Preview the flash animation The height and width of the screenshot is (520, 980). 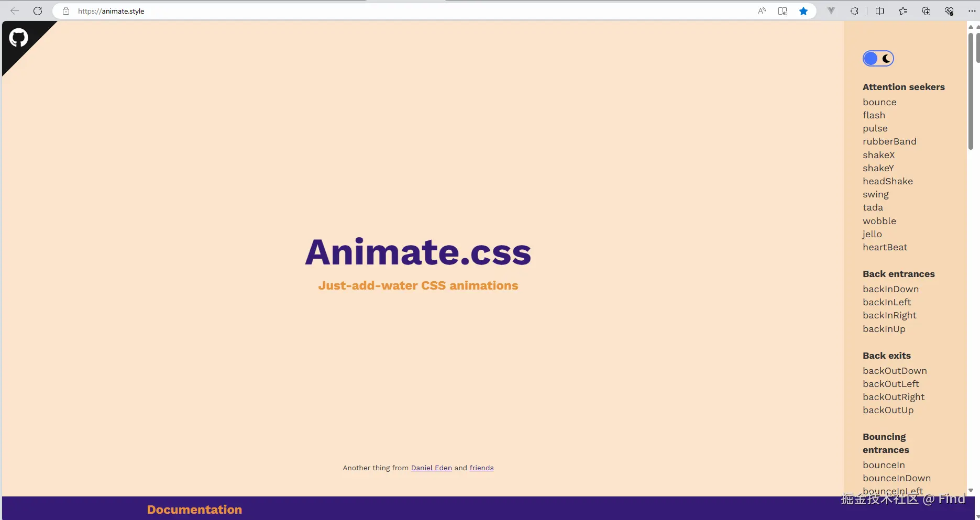point(874,115)
